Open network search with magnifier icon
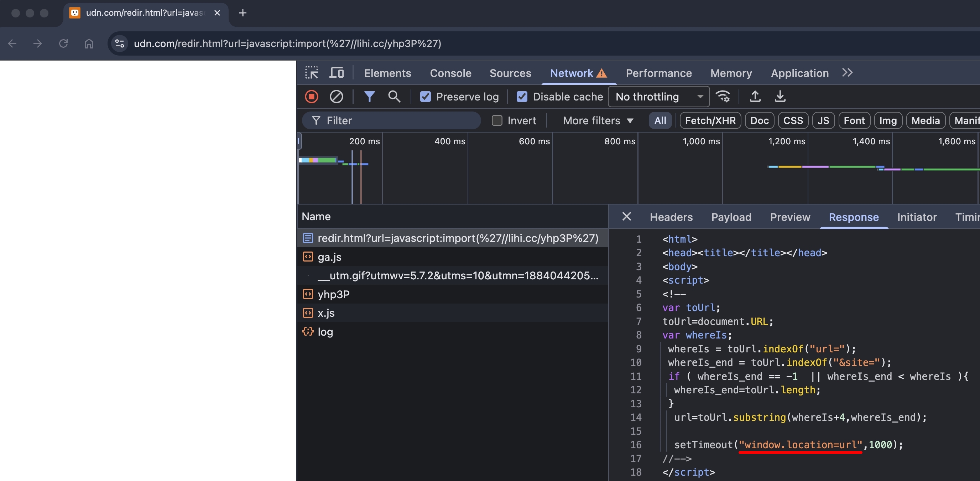The height and width of the screenshot is (481, 980). 394,97
